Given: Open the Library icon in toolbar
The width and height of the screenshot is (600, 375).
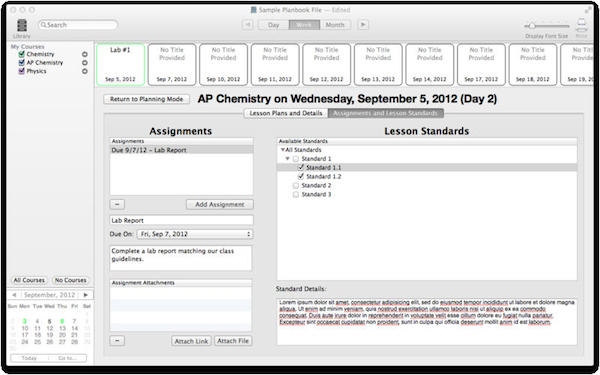Looking at the screenshot, I should (x=22, y=25).
